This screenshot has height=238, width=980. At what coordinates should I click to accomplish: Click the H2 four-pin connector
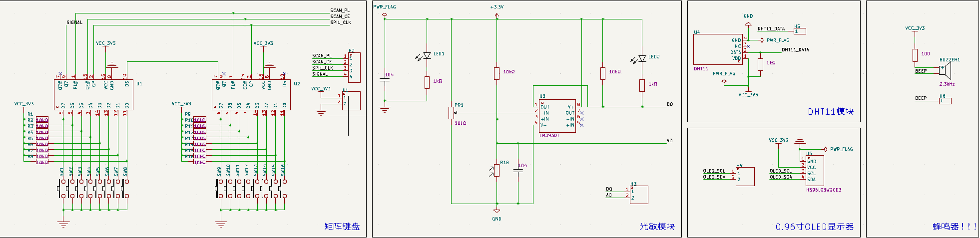coord(354,67)
